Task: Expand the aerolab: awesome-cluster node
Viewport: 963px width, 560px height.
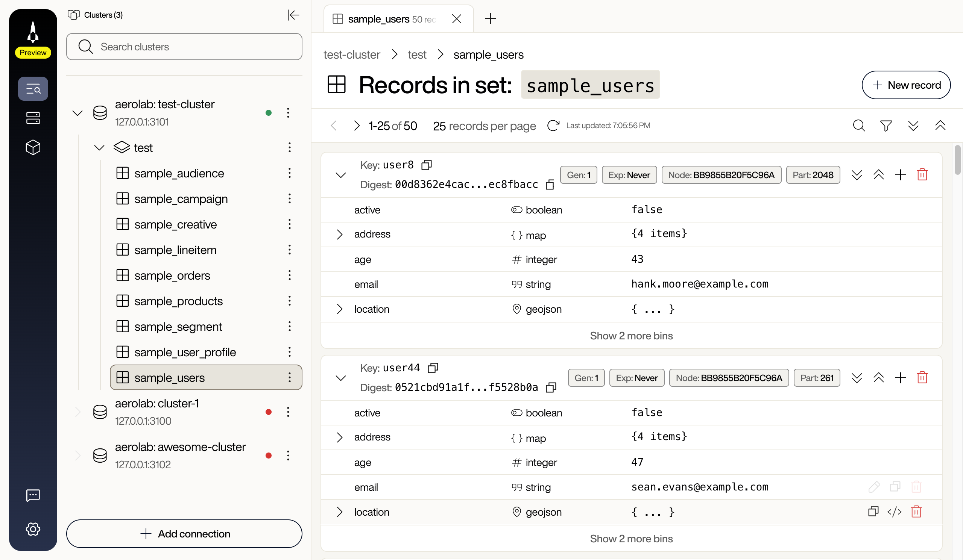Action: coord(77,456)
